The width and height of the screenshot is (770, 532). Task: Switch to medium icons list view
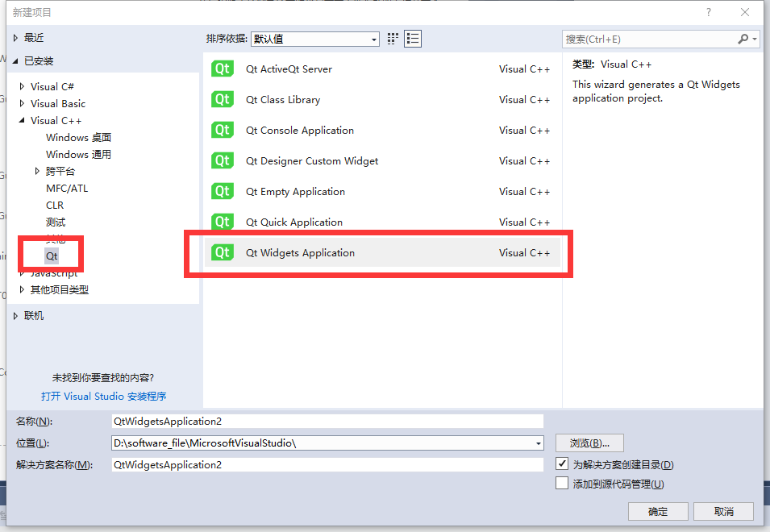(413, 39)
